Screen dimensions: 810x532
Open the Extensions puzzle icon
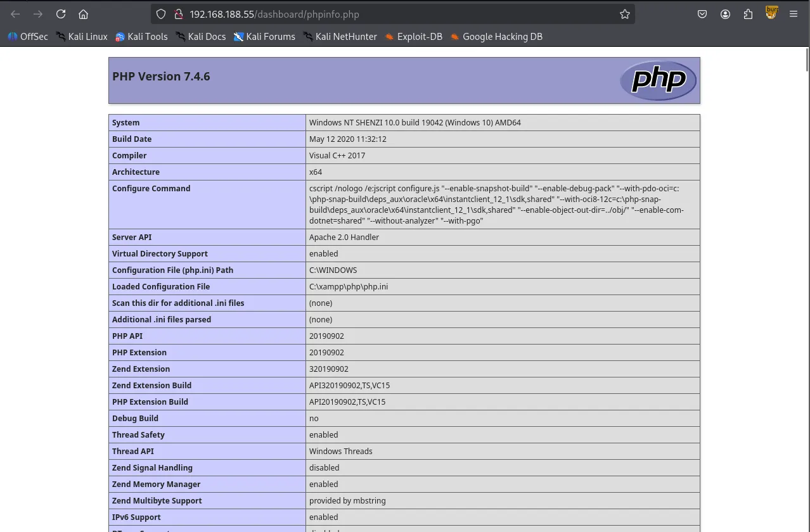pyautogui.click(x=748, y=14)
